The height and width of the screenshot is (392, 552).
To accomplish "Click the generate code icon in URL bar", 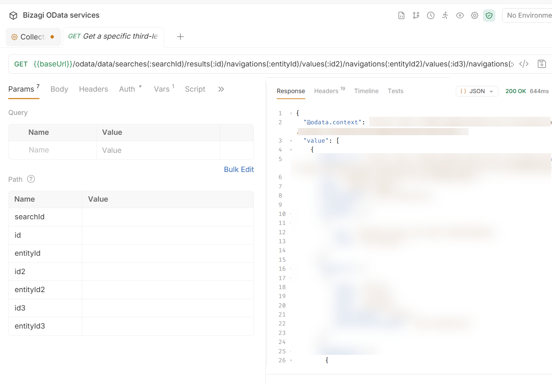I will 524,64.
